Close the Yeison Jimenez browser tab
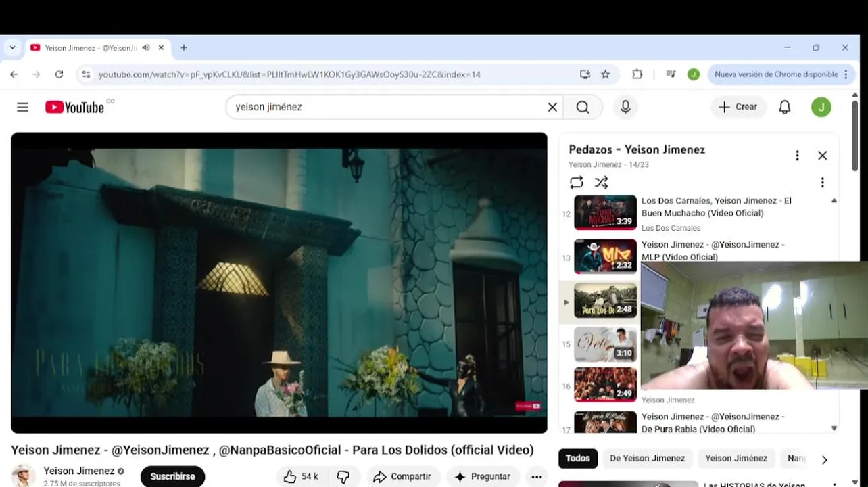 click(x=161, y=48)
